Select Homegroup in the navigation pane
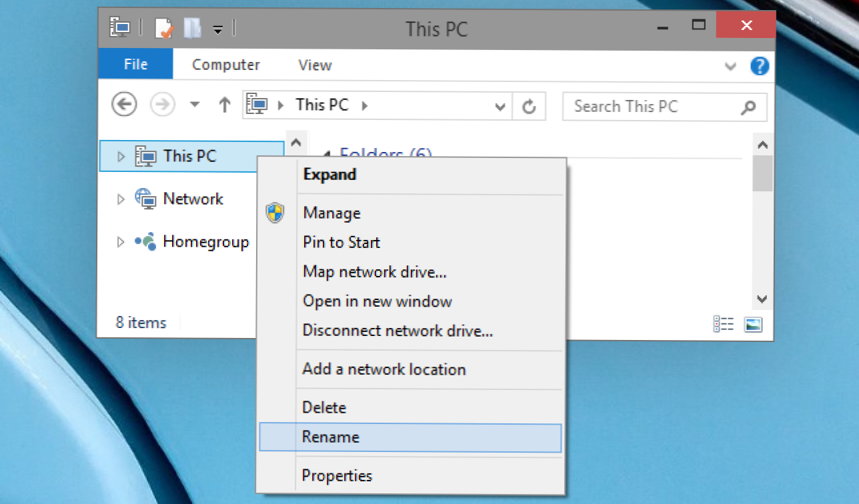Viewport: 859px width, 504px height. (x=206, y=241)
